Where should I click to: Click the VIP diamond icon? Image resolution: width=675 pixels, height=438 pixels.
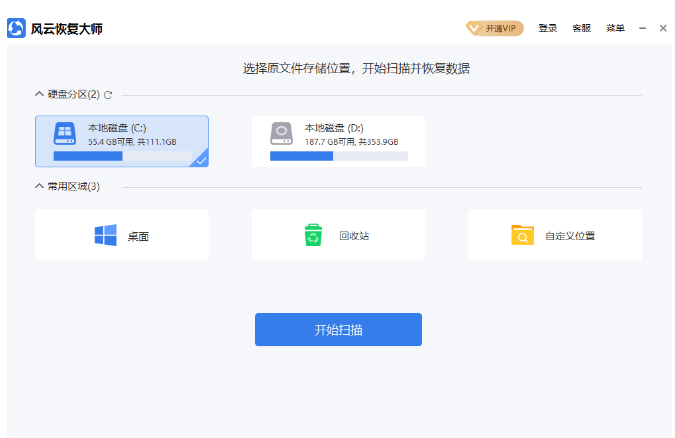(474, 29)
